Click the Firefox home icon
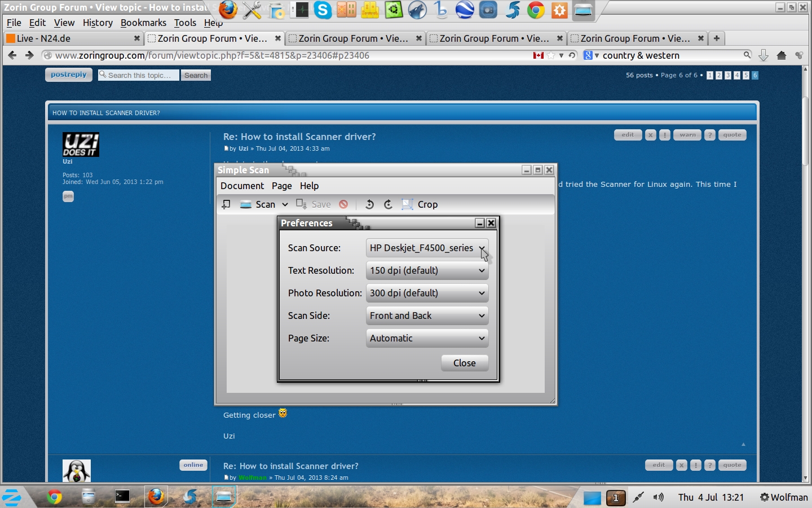 (x=782, y=55)
